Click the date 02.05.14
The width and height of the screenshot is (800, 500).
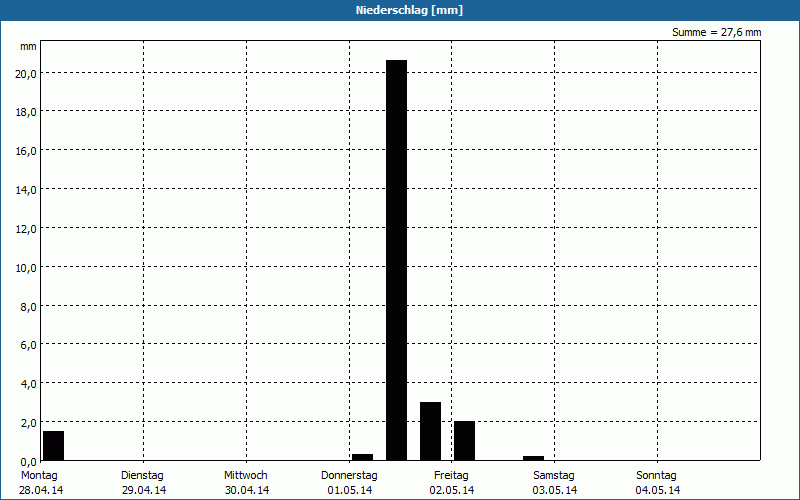point(452,490)
